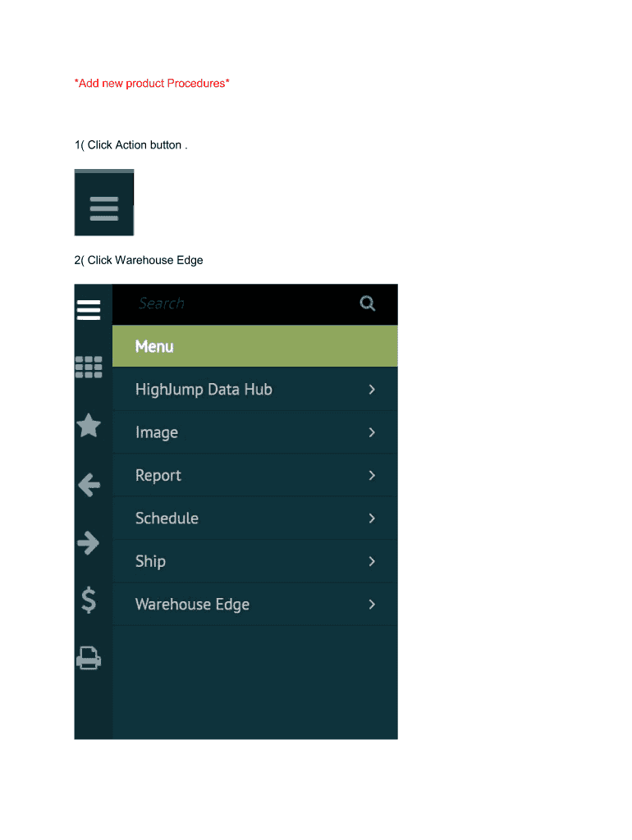Go back with the left arrow icon
This screenshot has width=632, height=840.
(x=89, y=485)
